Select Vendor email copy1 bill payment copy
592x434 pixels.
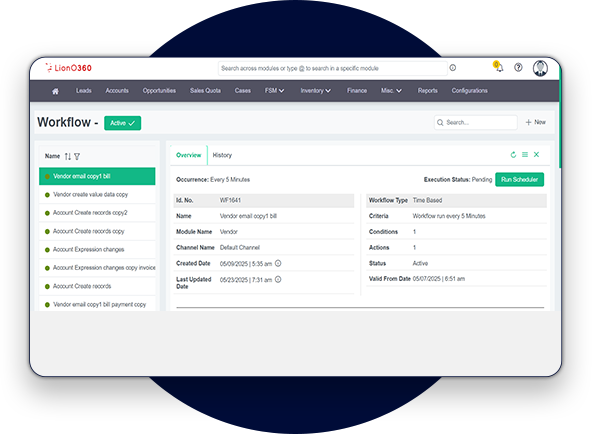tap(97, 305)
